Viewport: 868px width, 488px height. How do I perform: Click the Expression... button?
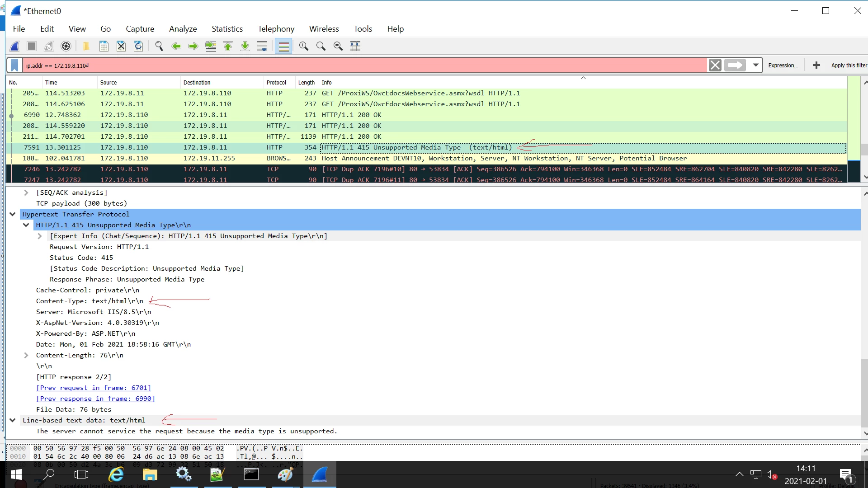point(783,65)
